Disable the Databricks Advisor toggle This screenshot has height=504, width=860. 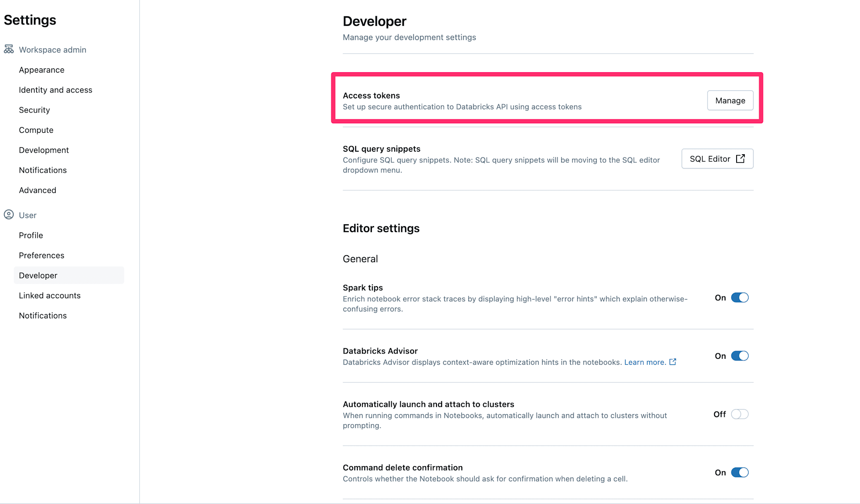tap(740, 356)
